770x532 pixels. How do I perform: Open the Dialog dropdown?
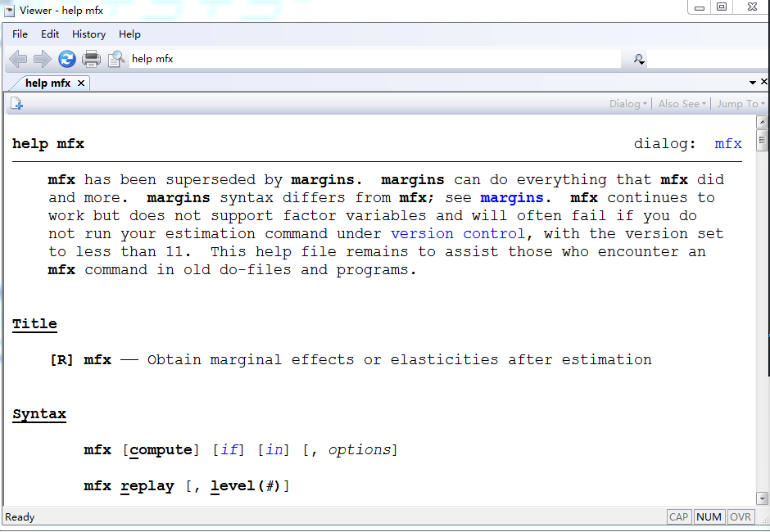coord(627,104)
